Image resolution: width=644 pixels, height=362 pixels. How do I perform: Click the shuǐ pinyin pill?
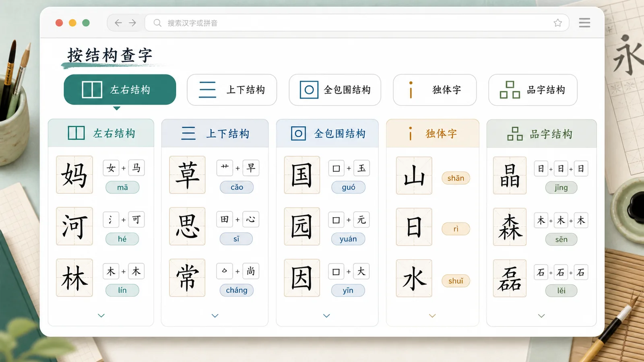(x=456, y=281)
